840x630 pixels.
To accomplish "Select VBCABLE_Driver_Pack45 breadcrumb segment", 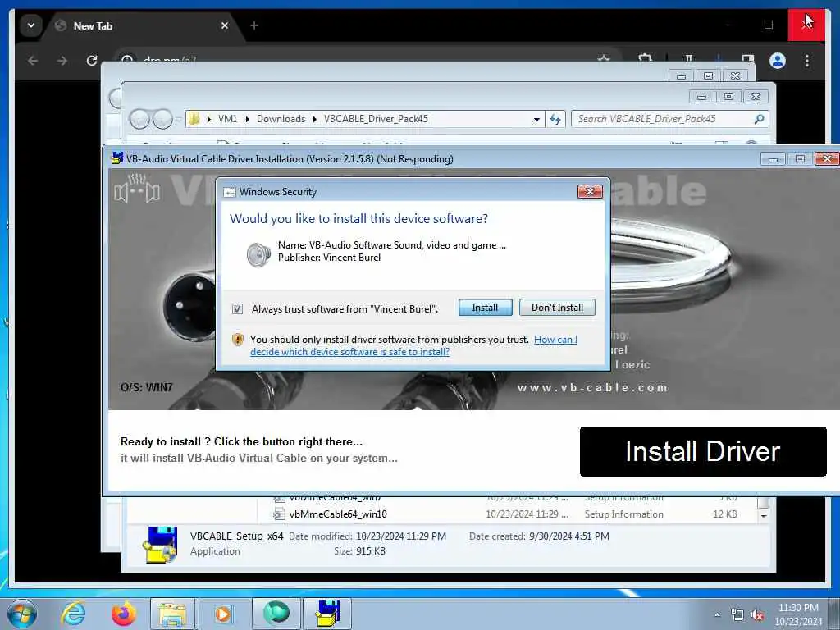I will pyautogui.click(x=376, y=119).
